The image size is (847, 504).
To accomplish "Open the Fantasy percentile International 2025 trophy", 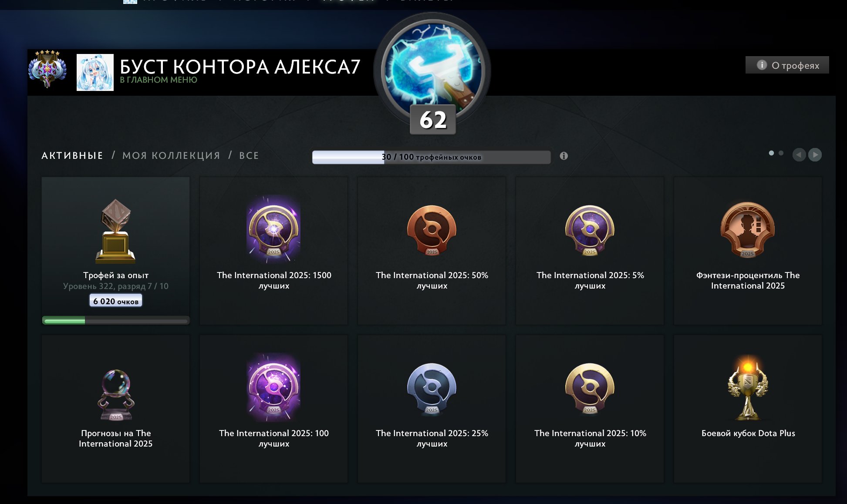I will click(x=748, y=230).
